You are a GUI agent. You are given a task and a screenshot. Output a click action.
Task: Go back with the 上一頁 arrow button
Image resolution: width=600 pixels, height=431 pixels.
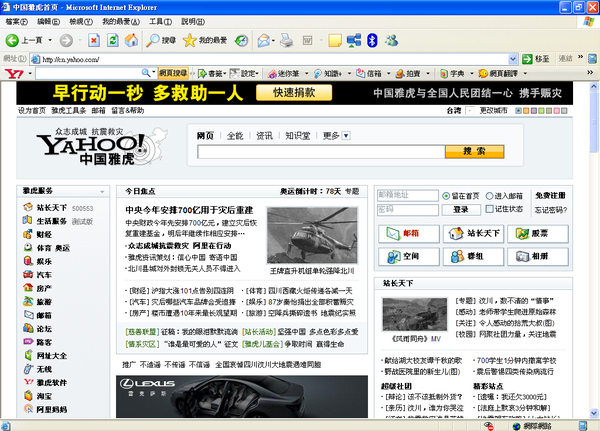click(24, 40)
